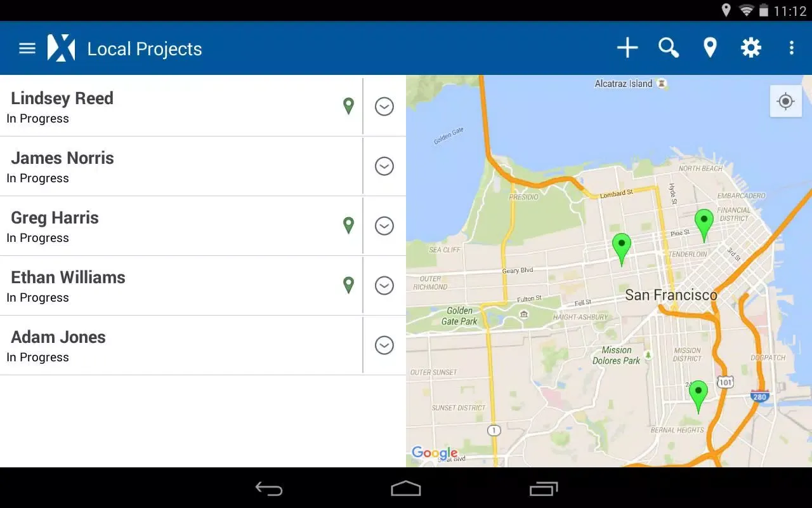Tap Highway 101 shield on map
812x508 pixels.
tap(726, 382)
